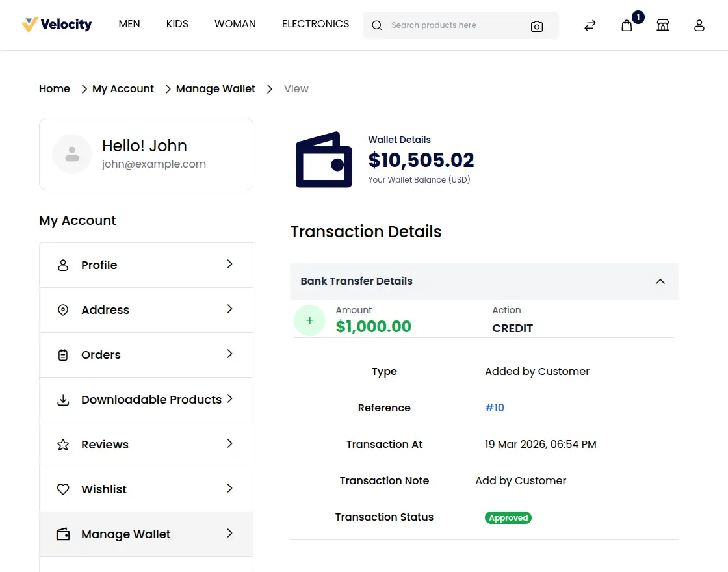Click the search products input field
This screenshot has width=728, height=572.
(455, 25)
